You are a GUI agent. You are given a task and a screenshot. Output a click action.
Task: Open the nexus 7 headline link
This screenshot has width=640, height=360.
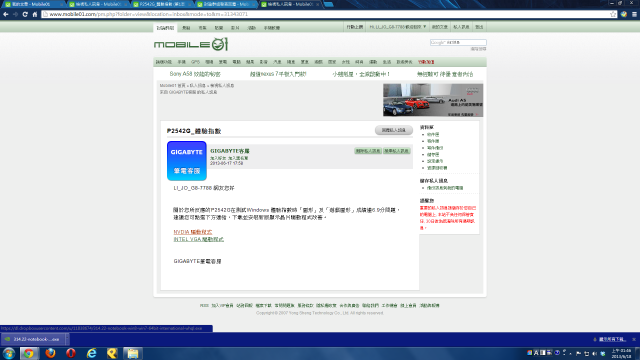(x=278, y=74)
